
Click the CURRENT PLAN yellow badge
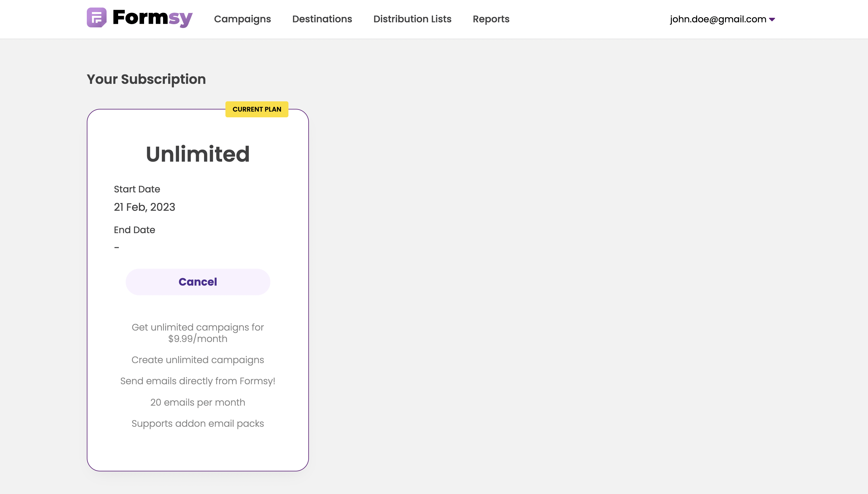(257, 109)
